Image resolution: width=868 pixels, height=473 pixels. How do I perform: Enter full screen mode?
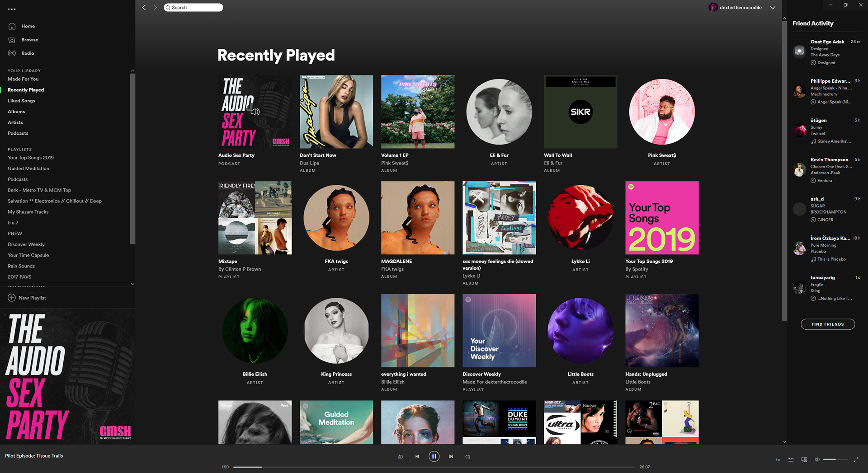(856, 460)
